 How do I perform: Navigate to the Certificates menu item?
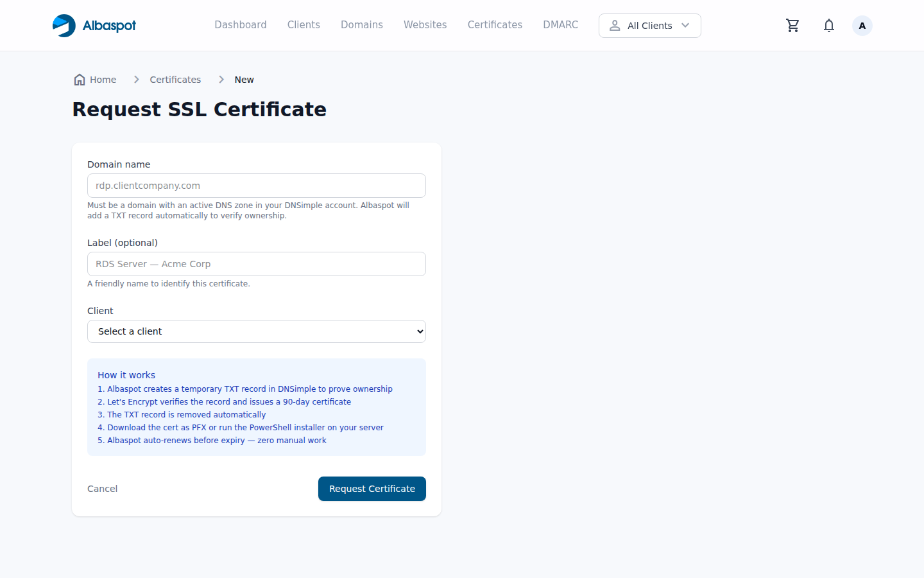tap(494, 24)
